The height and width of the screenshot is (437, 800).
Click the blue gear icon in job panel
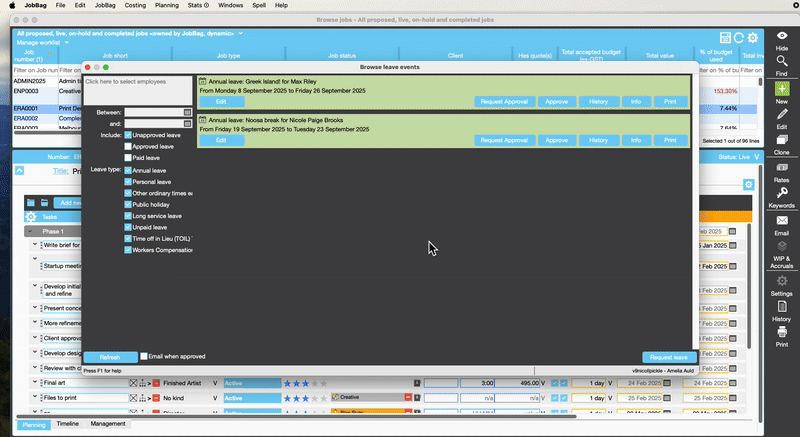pyautogui.click(x=748, y=185)
